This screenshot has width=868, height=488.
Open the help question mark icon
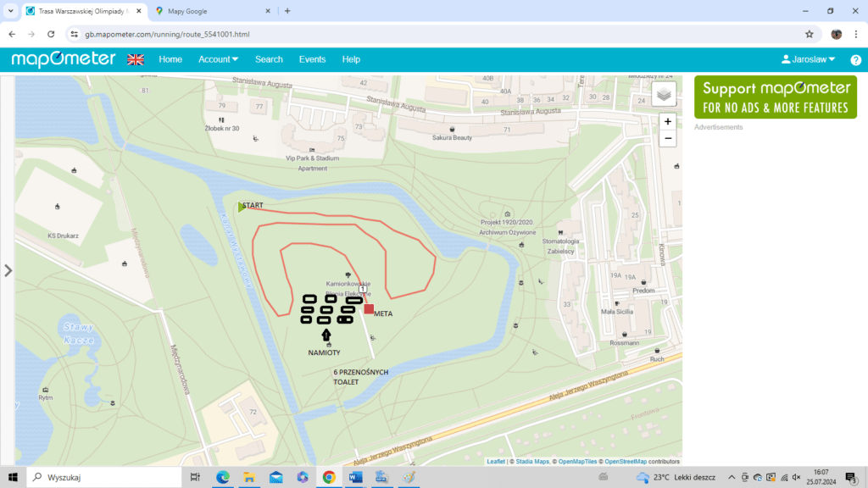point(855,59)
